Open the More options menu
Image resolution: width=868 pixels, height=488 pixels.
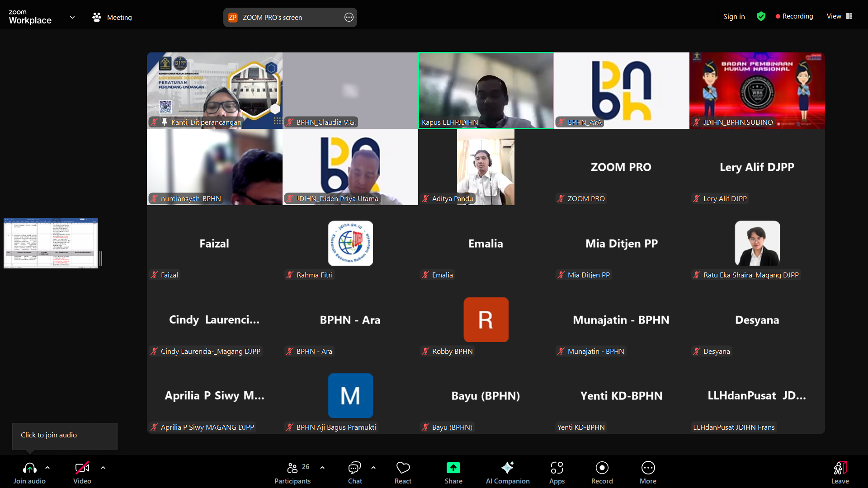[648, 473]
